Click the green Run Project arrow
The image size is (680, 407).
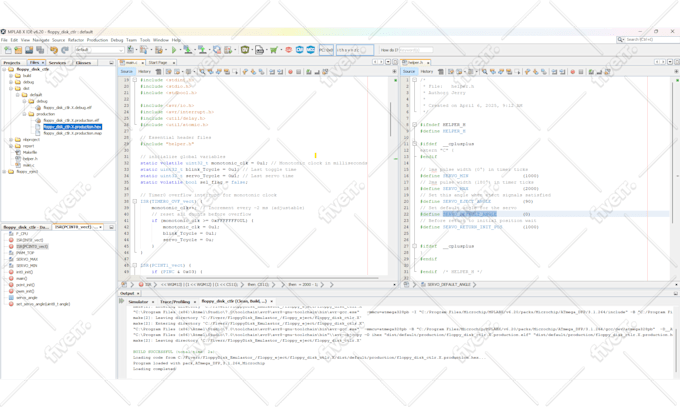174,50
